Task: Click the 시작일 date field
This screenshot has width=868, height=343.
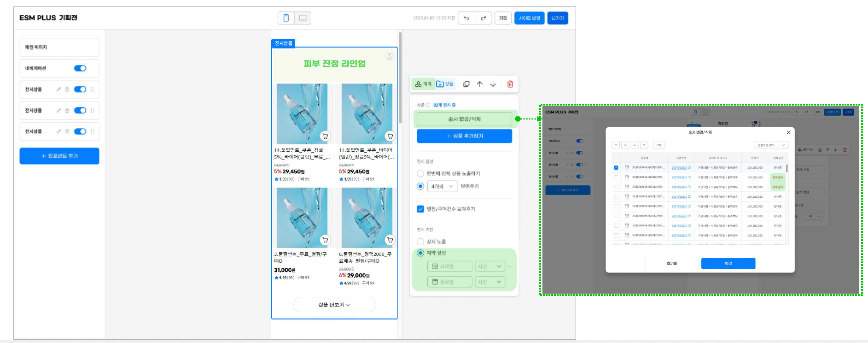Action: coord(450,266)
